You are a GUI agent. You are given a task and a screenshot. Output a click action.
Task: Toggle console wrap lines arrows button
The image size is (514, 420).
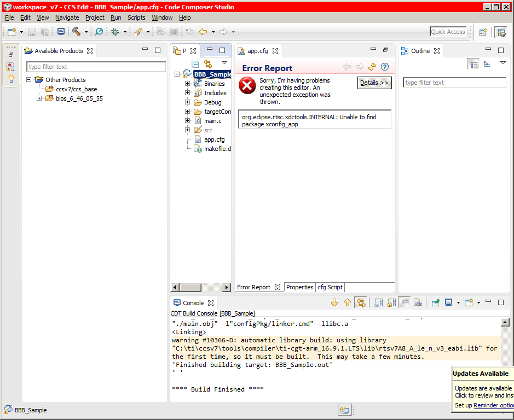click(x=361, y=303)
